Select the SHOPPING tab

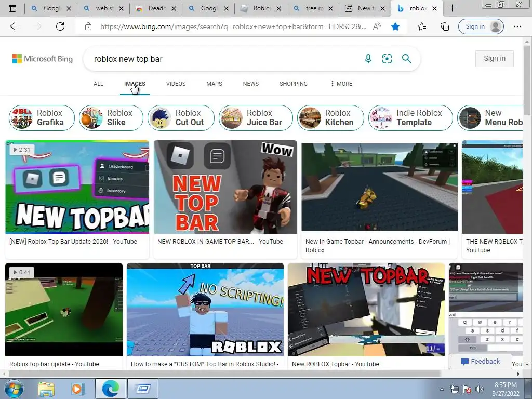tap(294, 84)
